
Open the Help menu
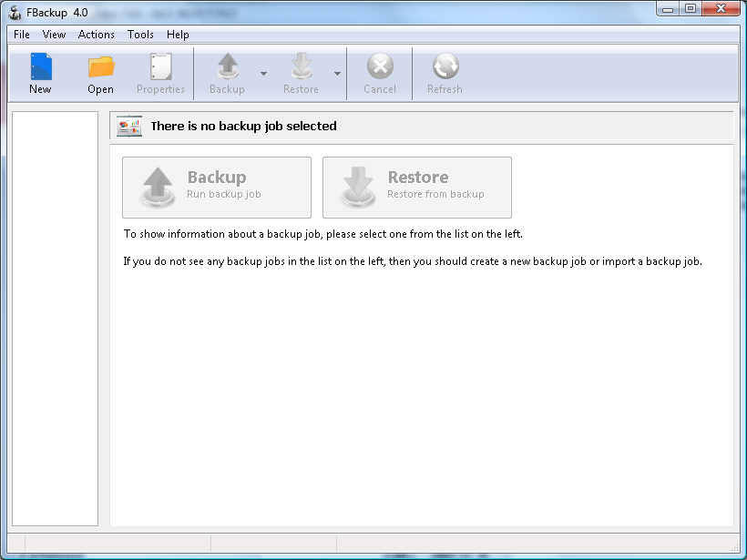point(178,35)
